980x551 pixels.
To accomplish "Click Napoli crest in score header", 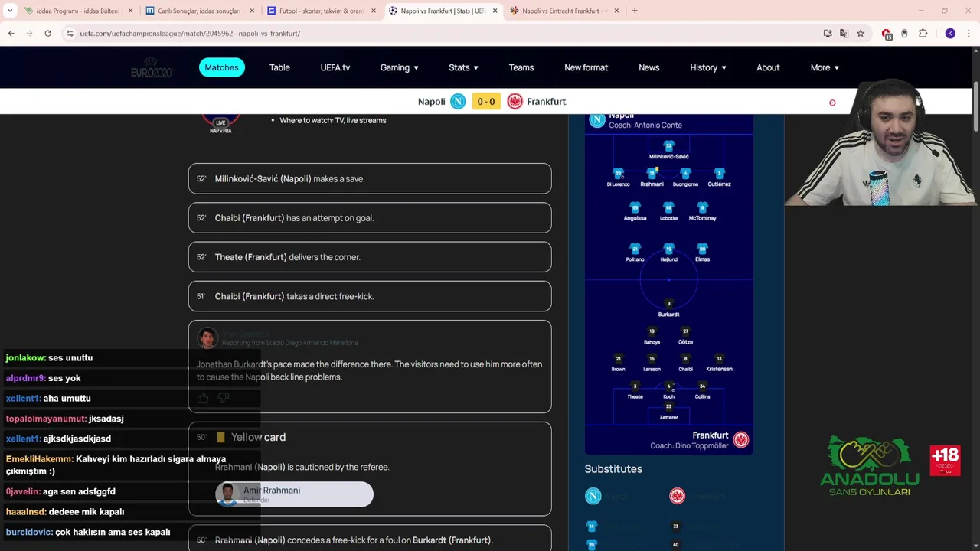I will (458, 101).
